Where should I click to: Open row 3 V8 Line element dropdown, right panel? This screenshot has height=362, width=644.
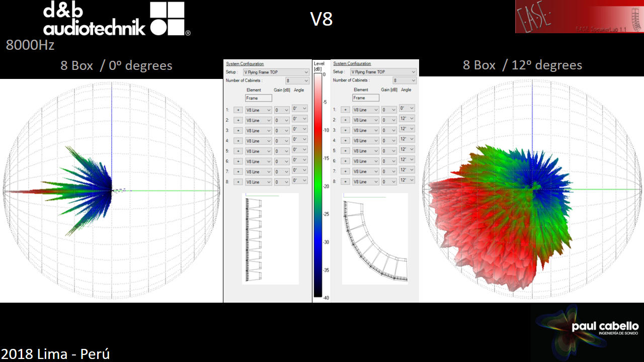[366, 130]
